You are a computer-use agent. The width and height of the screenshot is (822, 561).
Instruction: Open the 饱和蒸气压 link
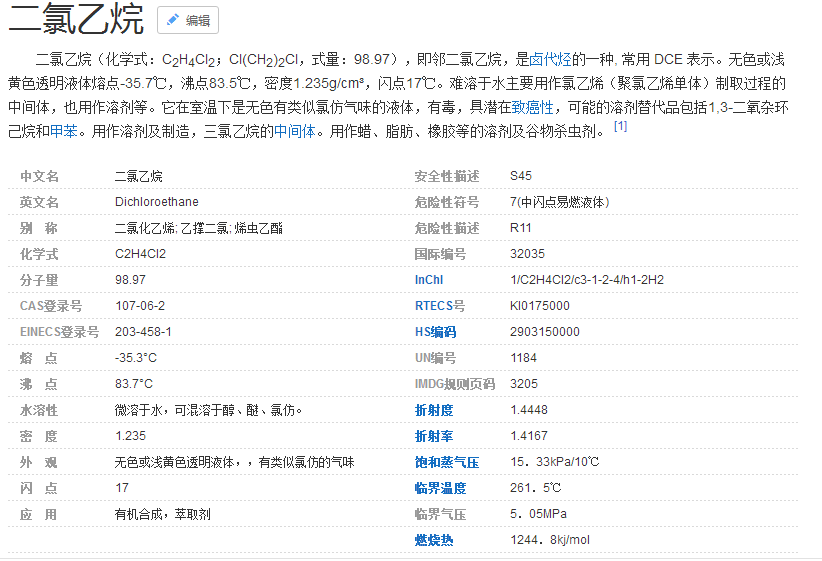pos(447,462)
